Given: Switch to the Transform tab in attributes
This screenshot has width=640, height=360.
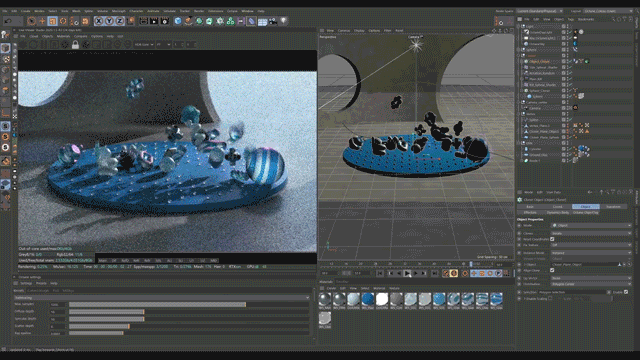Looking at the screenshot, I should pos(613,207).
